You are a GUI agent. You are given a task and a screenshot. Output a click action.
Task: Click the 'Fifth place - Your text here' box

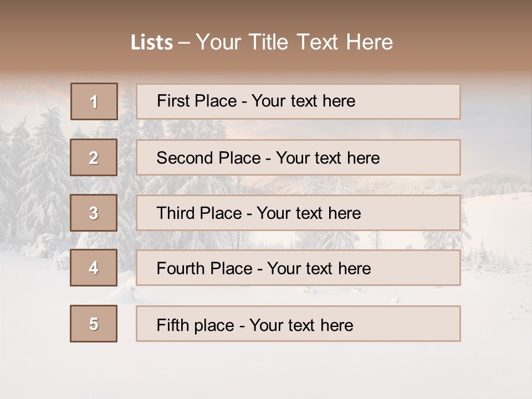coord(298,324)
